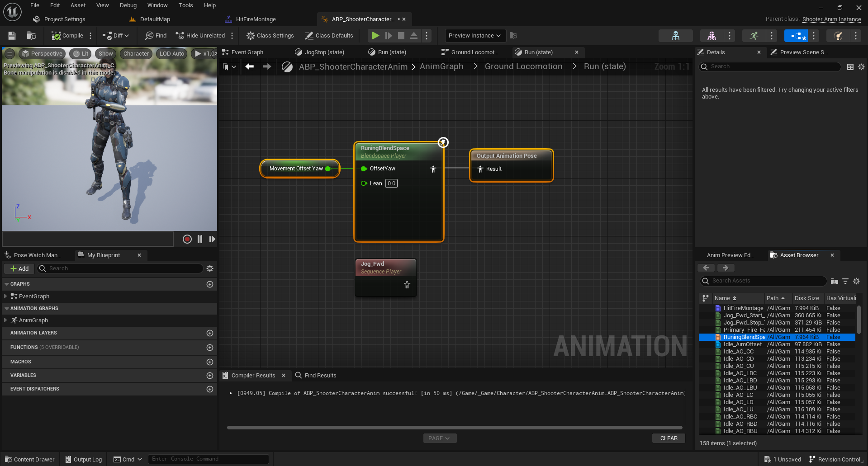
Task: Click the OffsetYaw input pin
Action: click(x=364, y=169)
